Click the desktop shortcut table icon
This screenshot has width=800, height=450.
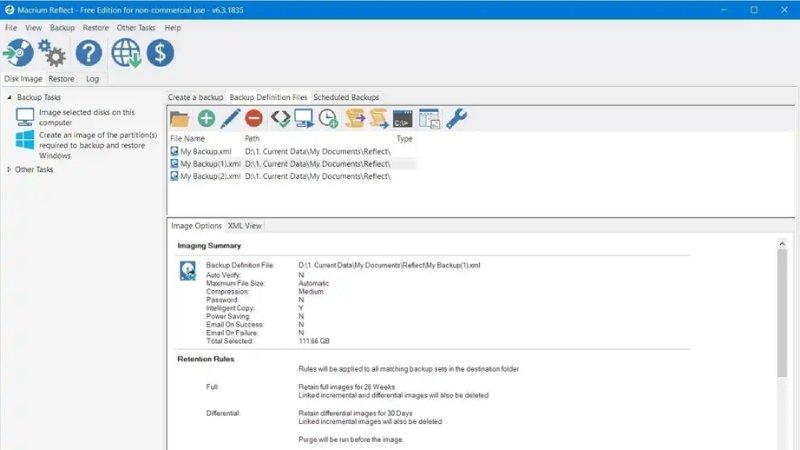429,119
